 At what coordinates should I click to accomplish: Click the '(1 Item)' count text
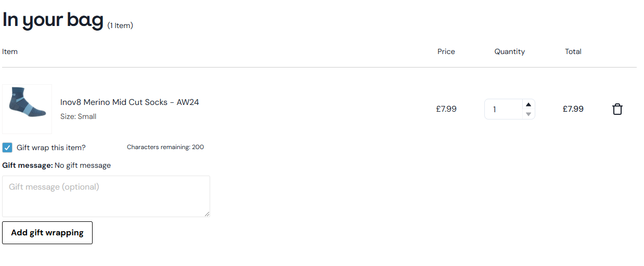(120, 25)
